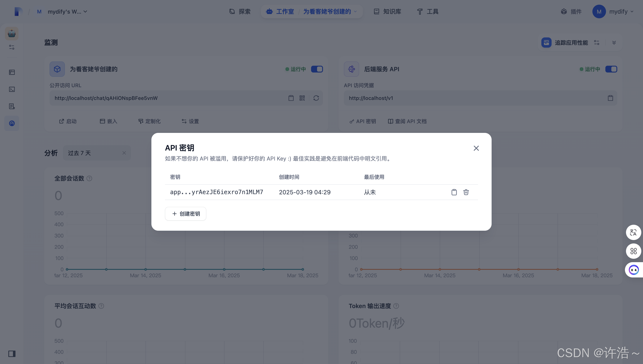Toggle the web app running switch

[317, 69]
